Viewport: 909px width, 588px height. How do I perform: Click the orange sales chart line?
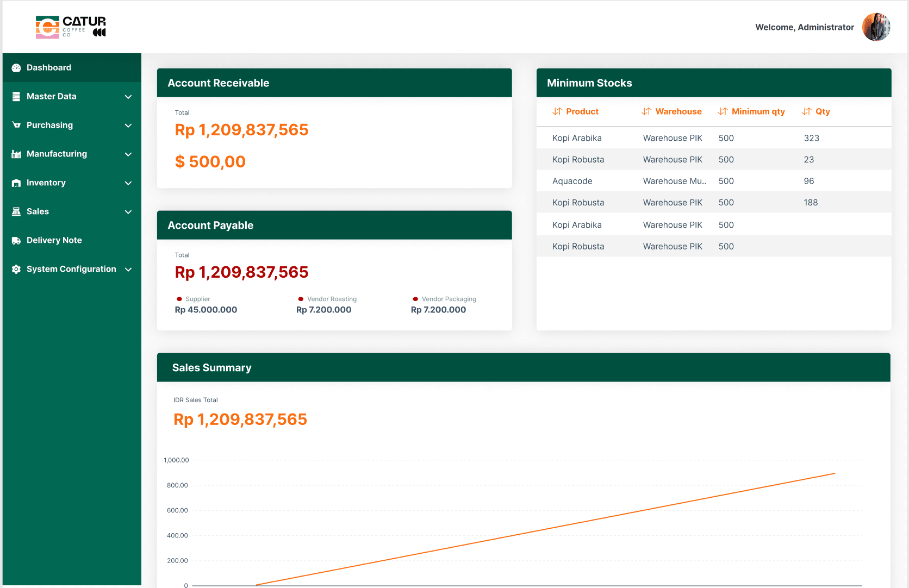coord(545,529)
